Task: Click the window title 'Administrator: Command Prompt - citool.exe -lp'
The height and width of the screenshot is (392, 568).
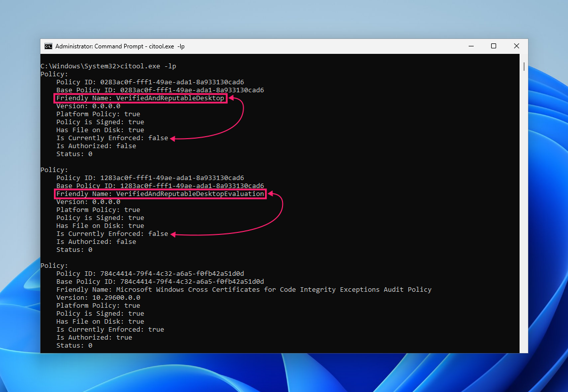Action: (x=120, y=46)
